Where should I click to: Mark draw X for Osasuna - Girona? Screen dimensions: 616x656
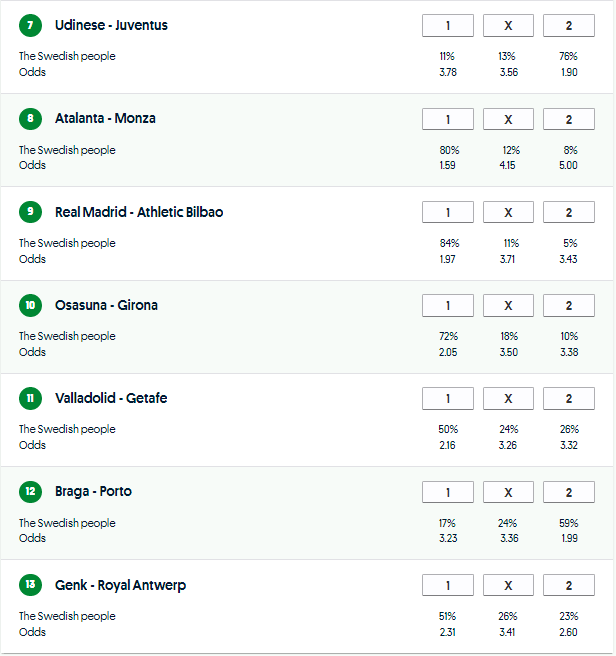(x=508, y=306)
